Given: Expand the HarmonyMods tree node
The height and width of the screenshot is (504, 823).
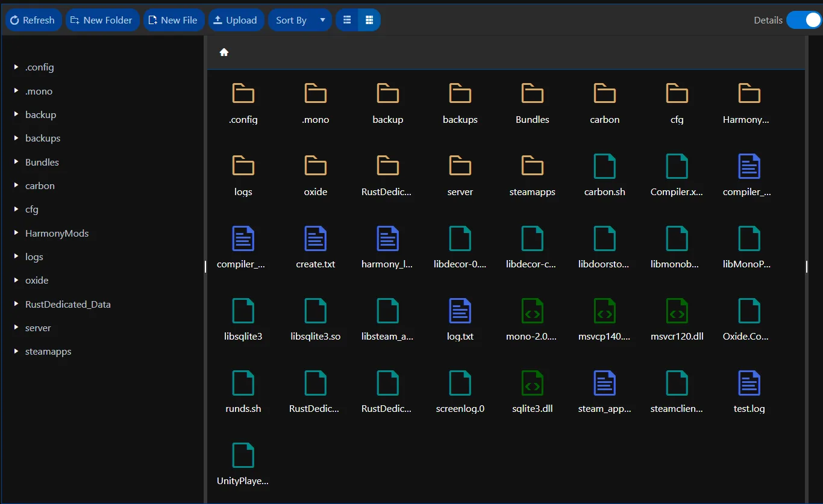Looking at the screenshot, I should (16, 233).
